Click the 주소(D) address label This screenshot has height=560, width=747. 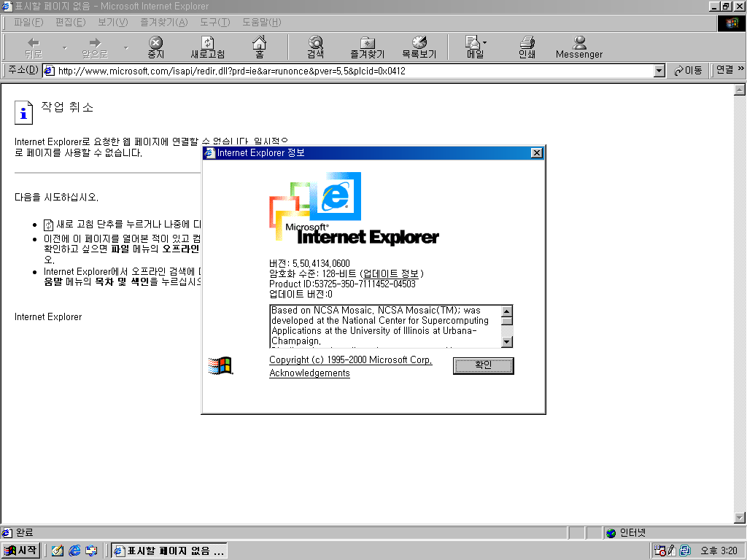pos(23,70)
